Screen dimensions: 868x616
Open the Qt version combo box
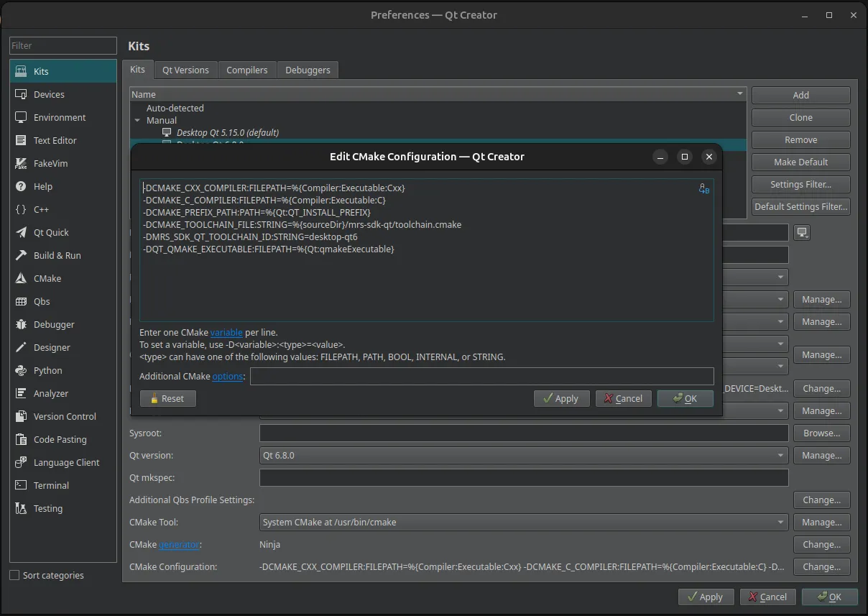coord(524,455)
